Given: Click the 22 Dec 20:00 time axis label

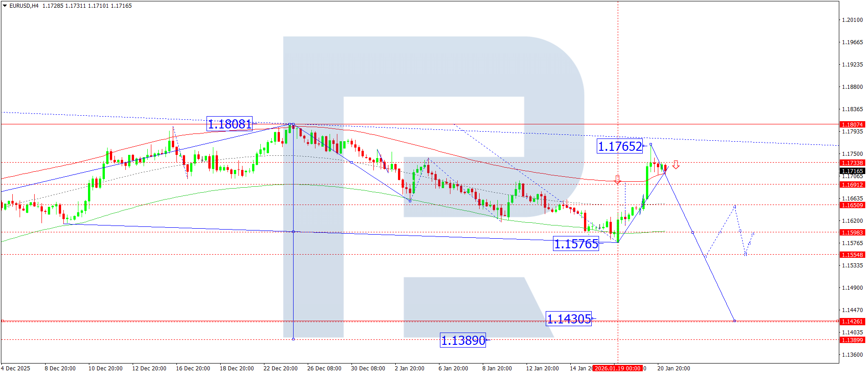Looking at the screenshot, I should coord(280,368).
